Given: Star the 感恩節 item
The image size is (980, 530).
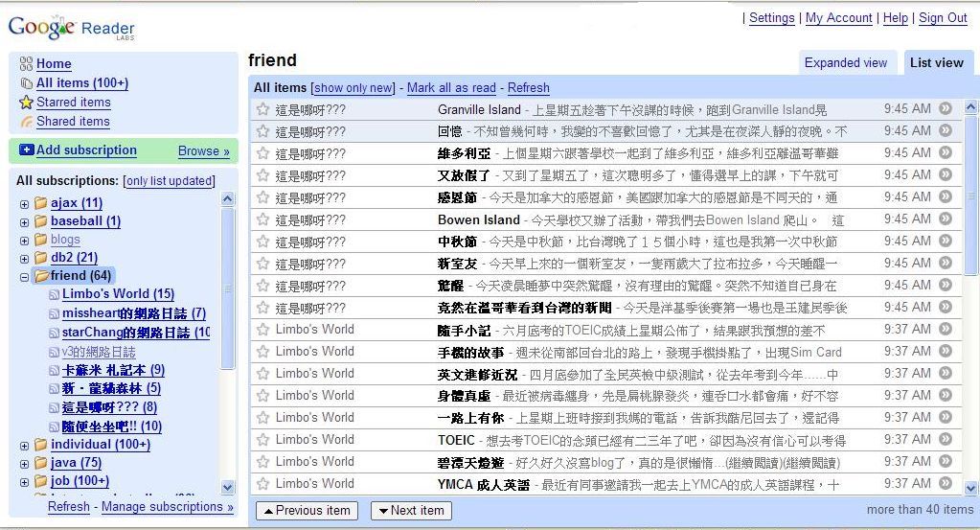Looking at the screenshot, I should click(x=262, y=197).
